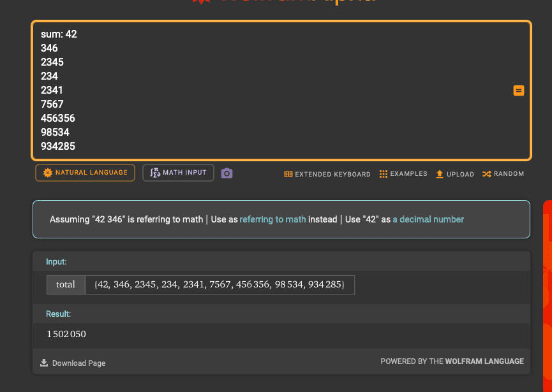Open the Extended Keyboard
This screenshot has height=392, width=552.
(327, 174)
